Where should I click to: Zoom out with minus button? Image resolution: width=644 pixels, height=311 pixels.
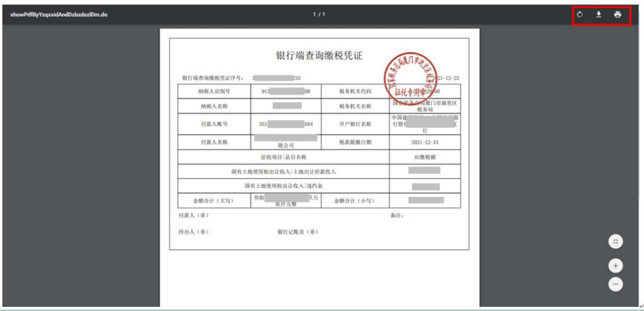tap(615, 284)
